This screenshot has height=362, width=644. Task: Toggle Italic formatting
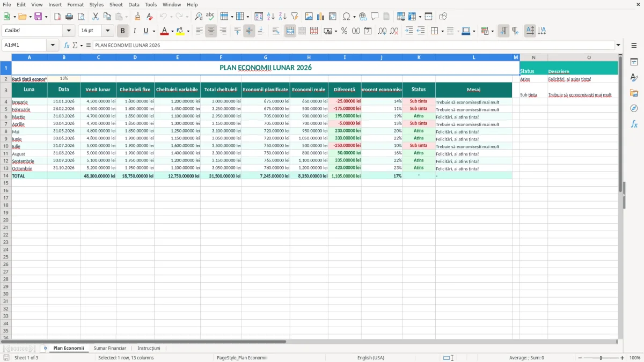click(135, 31)
